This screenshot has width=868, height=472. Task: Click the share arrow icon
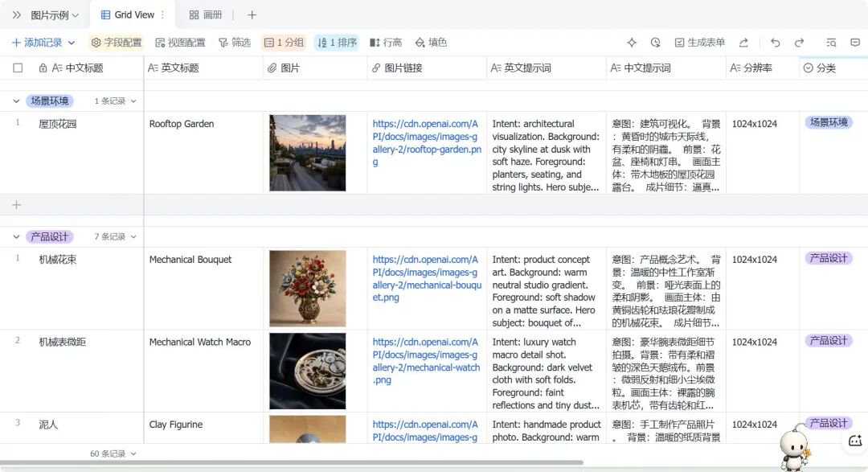click(x=743, y=43)
